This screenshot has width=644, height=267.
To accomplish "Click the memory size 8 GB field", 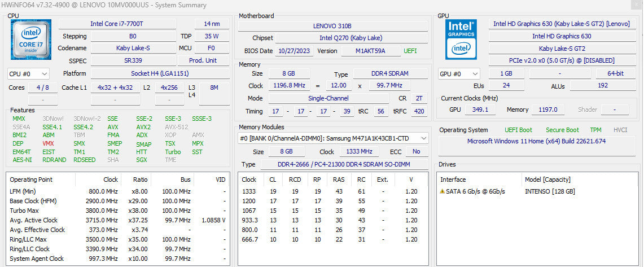I will click(x=288, y=74).
